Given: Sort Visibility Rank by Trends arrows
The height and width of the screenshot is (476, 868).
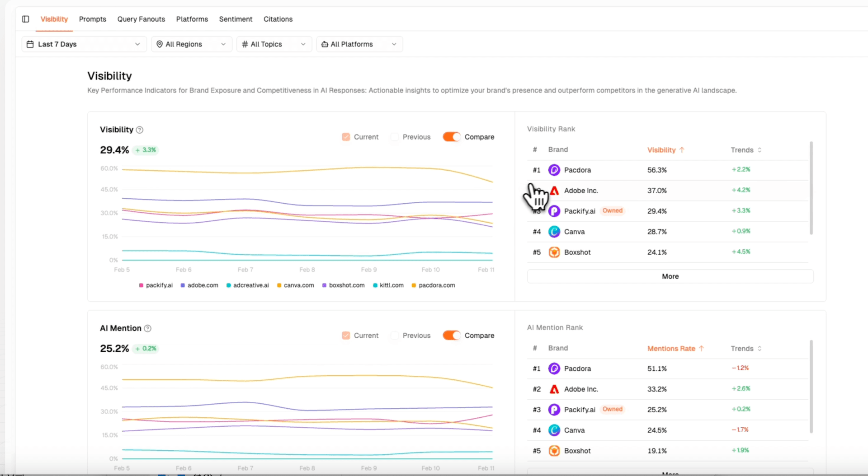Looking at the screenshot, I should [759, 150].
